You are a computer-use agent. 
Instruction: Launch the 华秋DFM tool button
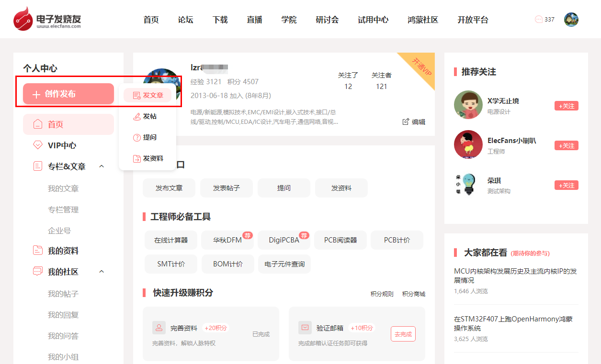227,240
